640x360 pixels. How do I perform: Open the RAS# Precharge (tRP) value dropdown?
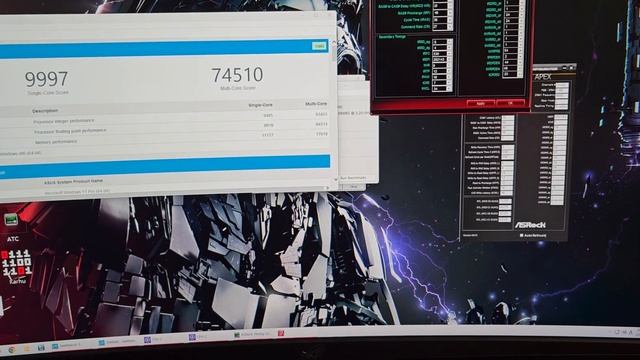pos(450,13)
